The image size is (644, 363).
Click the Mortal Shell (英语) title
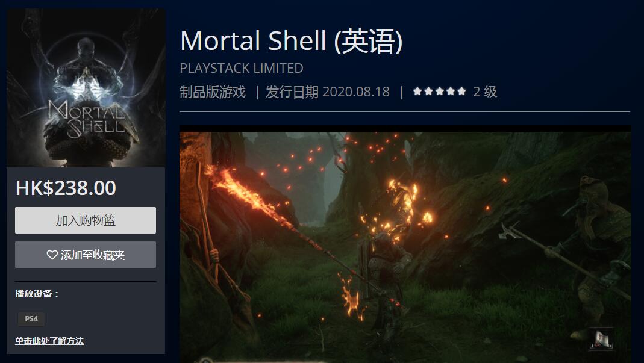point(291,41)
